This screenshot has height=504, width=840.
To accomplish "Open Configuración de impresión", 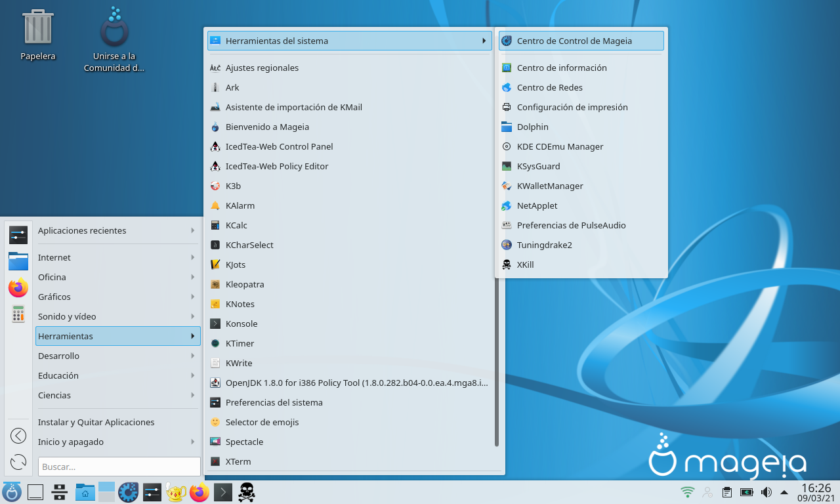I will [x=581, y=107].
